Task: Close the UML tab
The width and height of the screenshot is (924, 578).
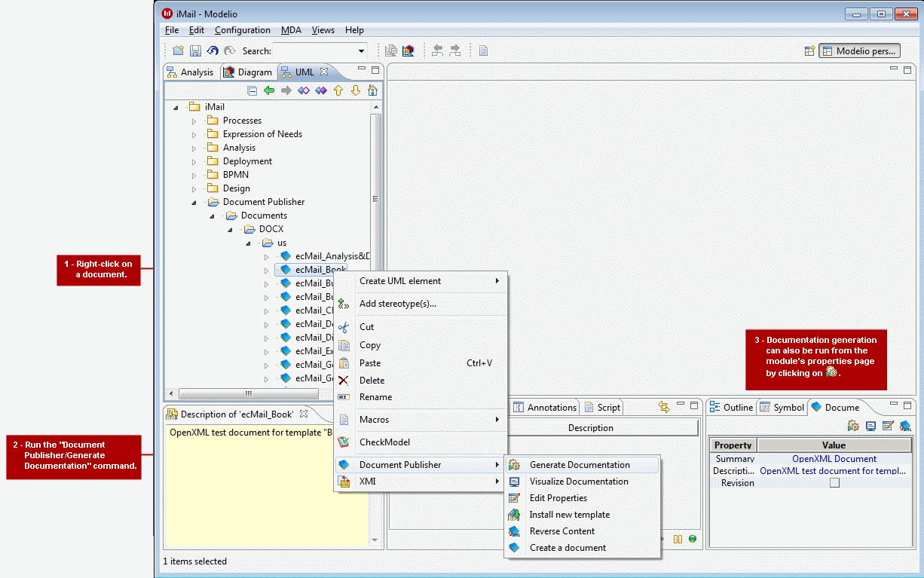Action: click(324, 72)
